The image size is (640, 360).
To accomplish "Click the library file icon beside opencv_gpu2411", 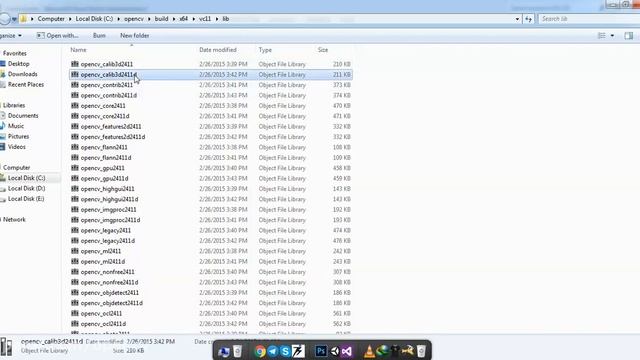I will coord(75,168).
